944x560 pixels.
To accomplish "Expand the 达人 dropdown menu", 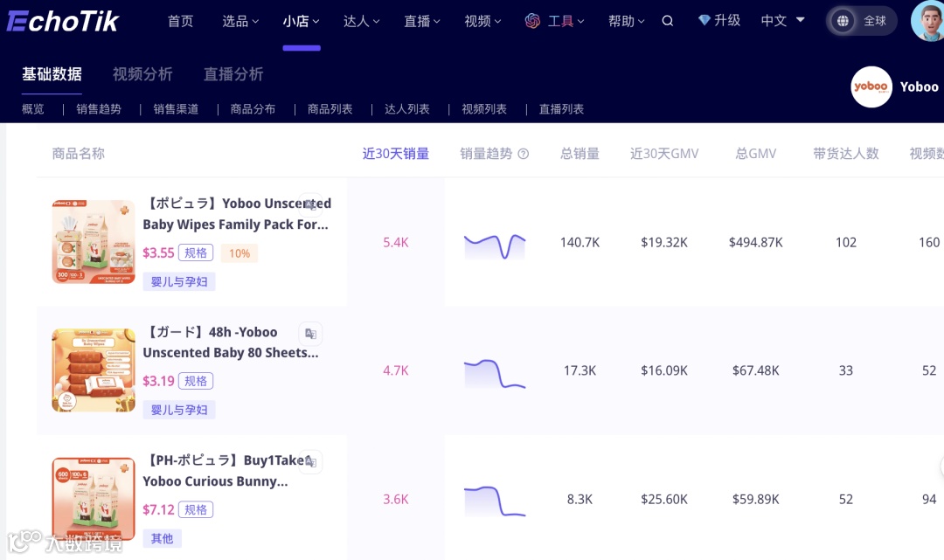I will tap(361, 21).
